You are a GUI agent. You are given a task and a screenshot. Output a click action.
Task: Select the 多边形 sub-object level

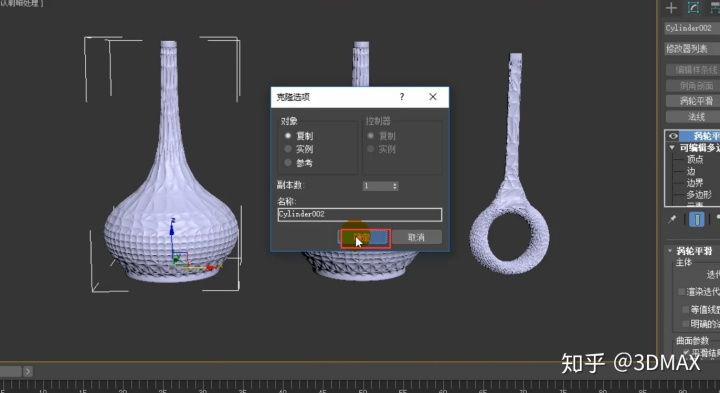699,194
